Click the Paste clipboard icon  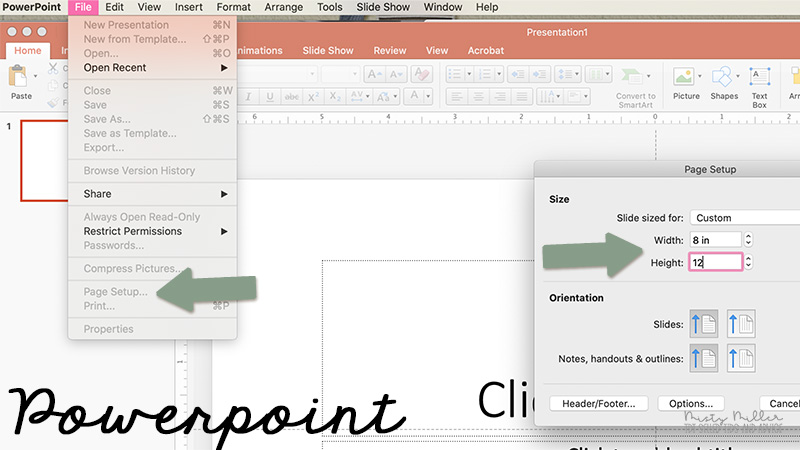[18, 77]
